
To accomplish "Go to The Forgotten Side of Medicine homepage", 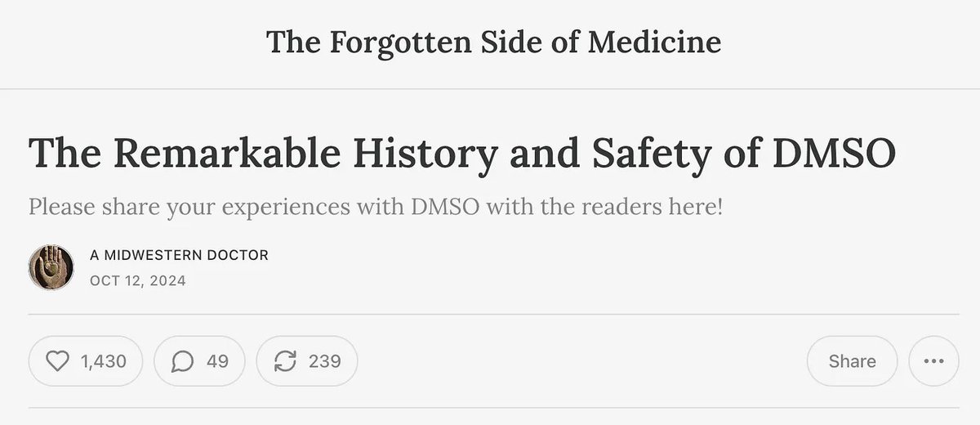I will pos(493,42).
